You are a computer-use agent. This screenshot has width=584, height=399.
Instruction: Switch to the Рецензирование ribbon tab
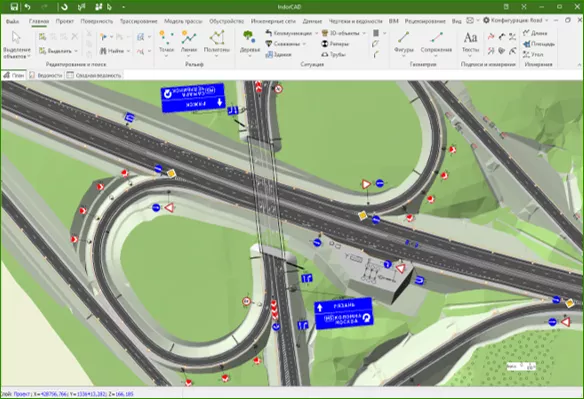pos(425,21)
